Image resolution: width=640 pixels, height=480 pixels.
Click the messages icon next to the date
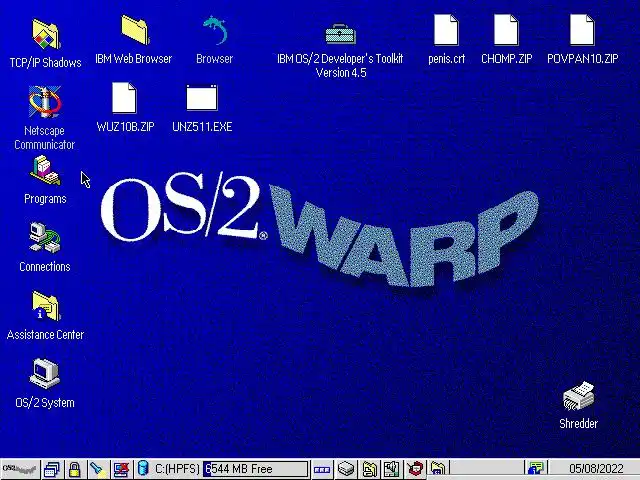[x=535, y=469]
